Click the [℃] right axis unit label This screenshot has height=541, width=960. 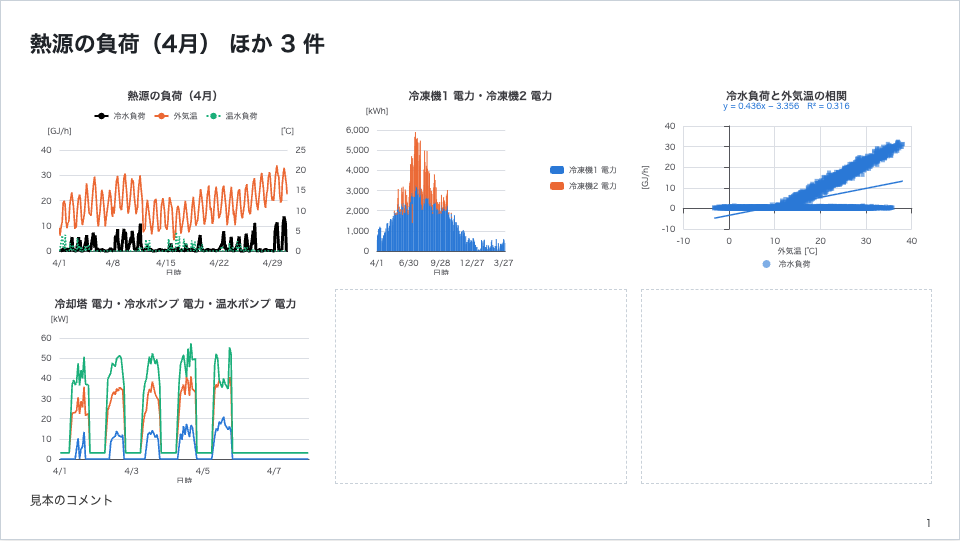(x=287, y=131)
